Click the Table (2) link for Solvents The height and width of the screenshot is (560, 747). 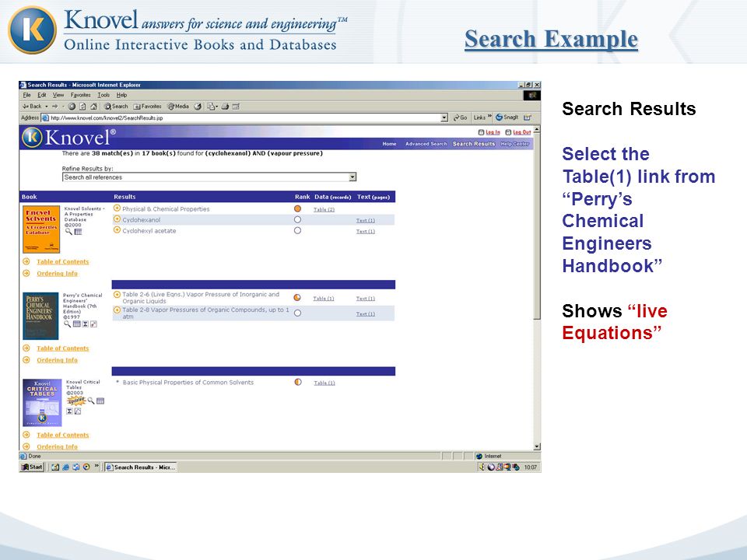click(x=324, y=209)
